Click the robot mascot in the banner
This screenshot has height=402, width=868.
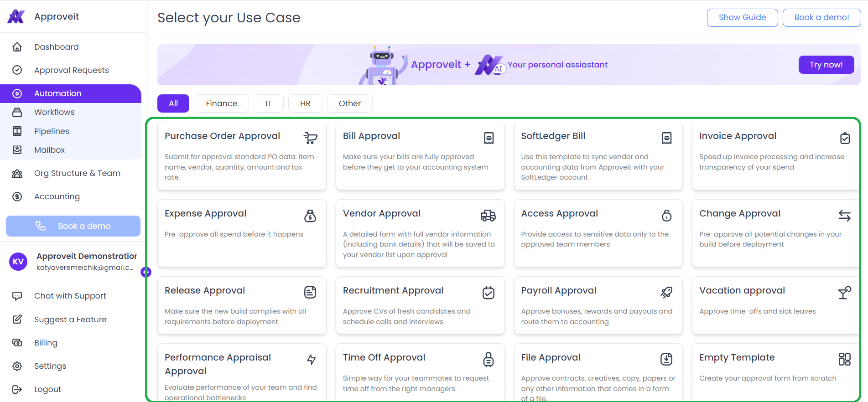[x=382, y=65]
